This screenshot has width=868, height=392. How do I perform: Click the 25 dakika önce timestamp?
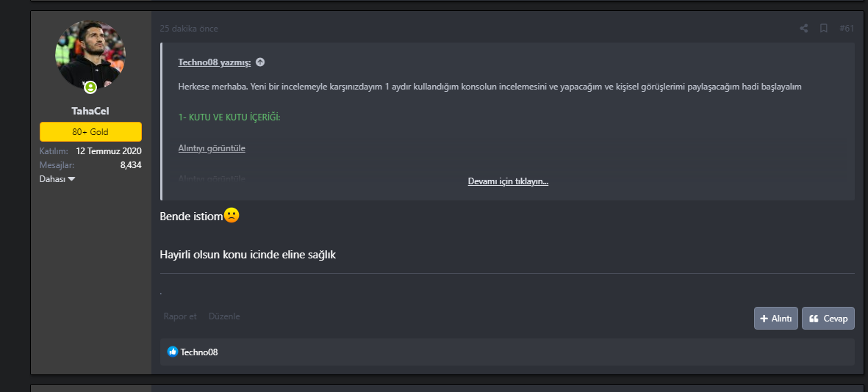click(189, 29)
